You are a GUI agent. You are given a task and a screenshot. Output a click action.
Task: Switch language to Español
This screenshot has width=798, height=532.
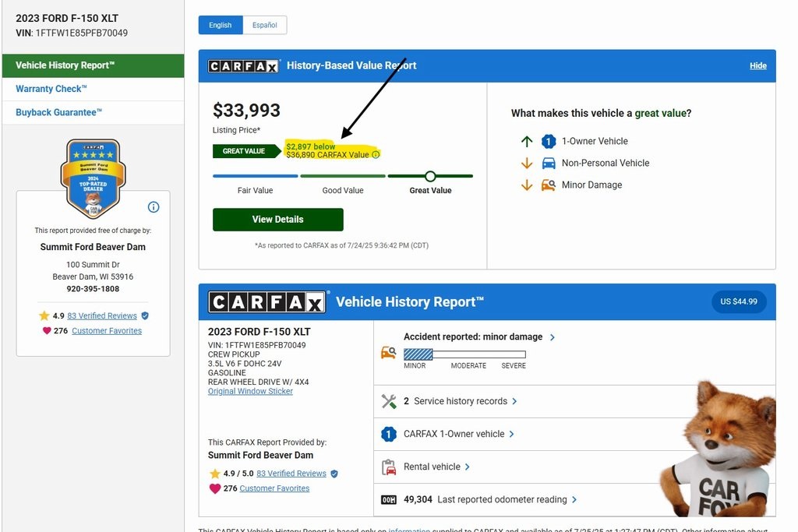[265, 25]
